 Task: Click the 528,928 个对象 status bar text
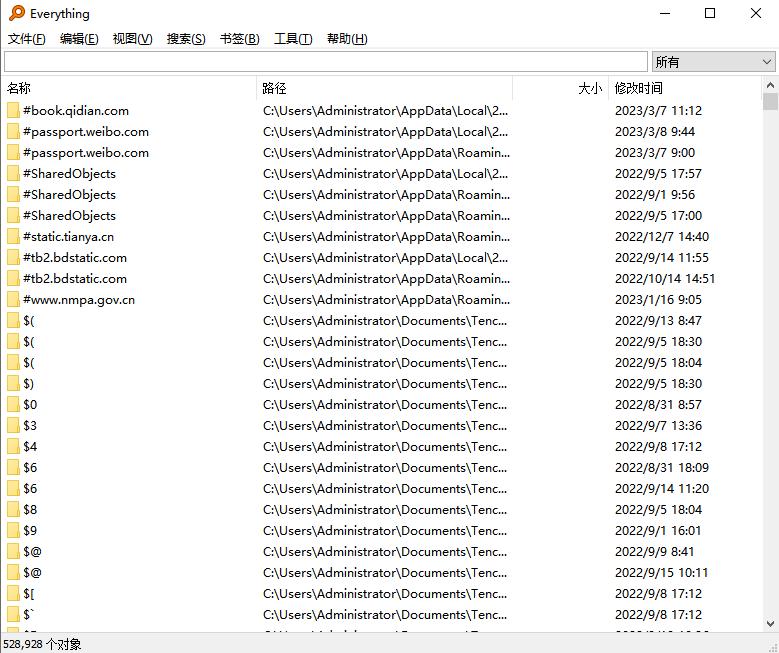click(42, 645)
